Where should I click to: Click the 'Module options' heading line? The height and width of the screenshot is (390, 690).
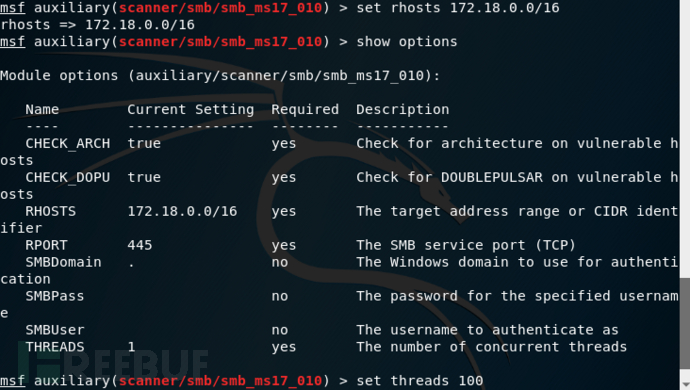tap(220, 76)
